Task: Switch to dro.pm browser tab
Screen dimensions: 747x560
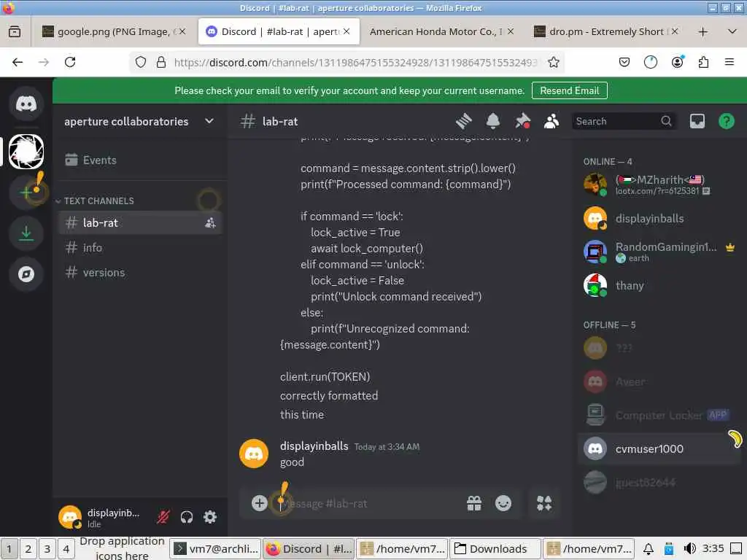Action: pyautogui.click(x=606, y=31)
